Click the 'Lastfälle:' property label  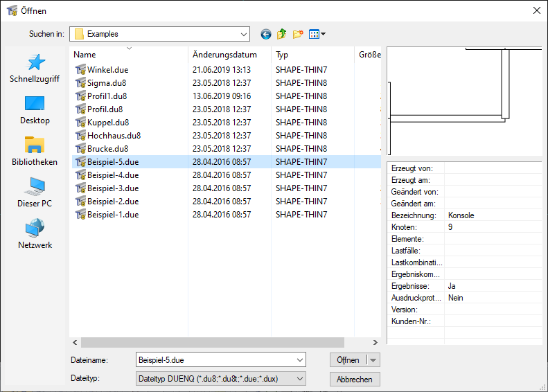406,251
